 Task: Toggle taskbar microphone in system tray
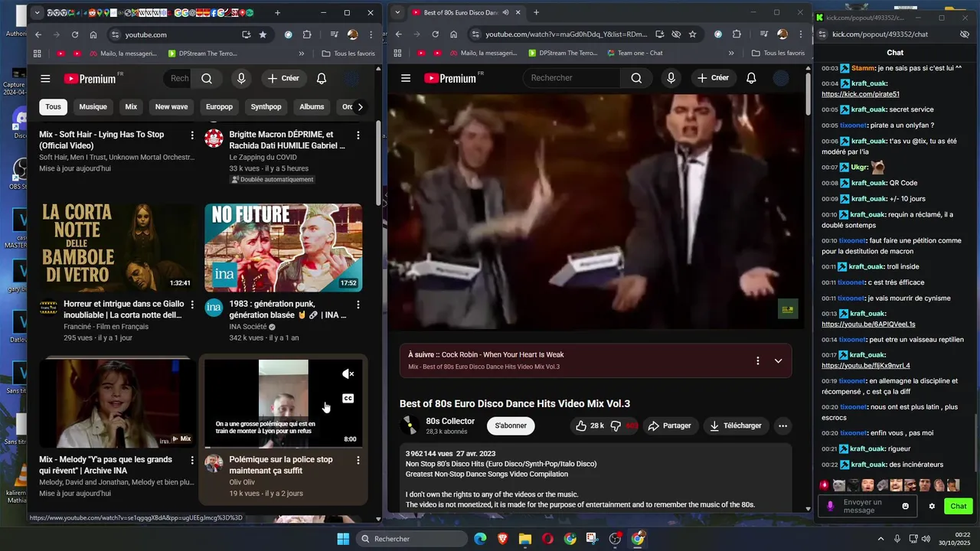(897, 539)
